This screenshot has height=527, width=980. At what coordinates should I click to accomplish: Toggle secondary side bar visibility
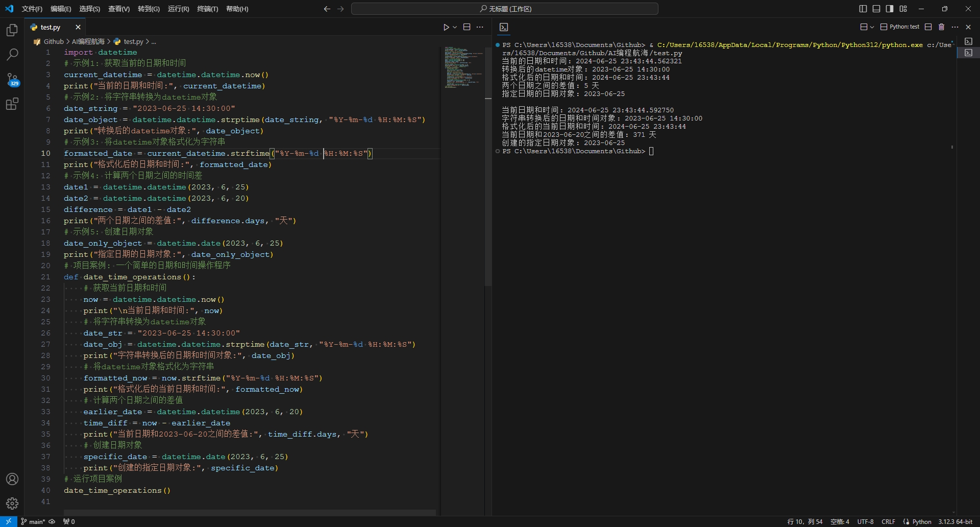[x=890, y=9]
